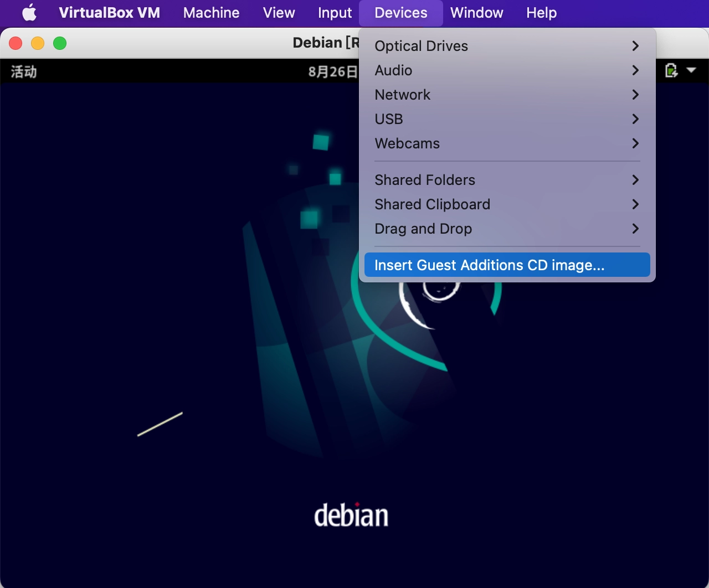709x588 pixels.
Task: Click the Audio row chevron arrow
Action: tap(635, 70)
